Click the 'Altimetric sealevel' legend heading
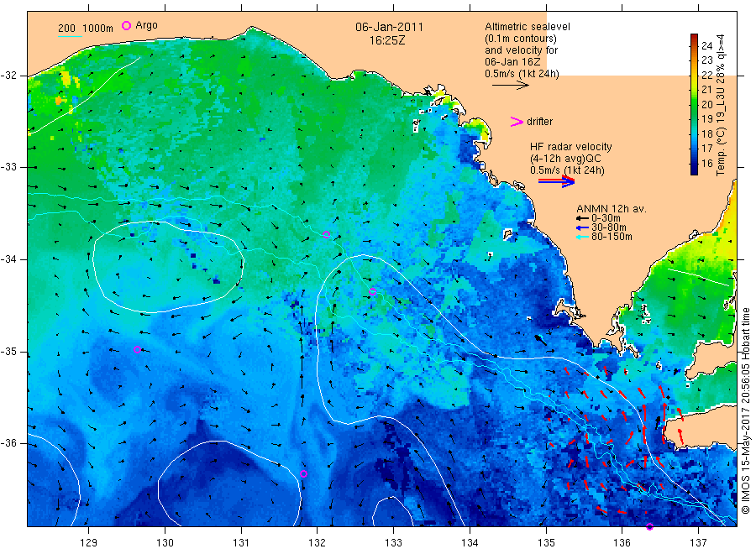 [527, 27]
